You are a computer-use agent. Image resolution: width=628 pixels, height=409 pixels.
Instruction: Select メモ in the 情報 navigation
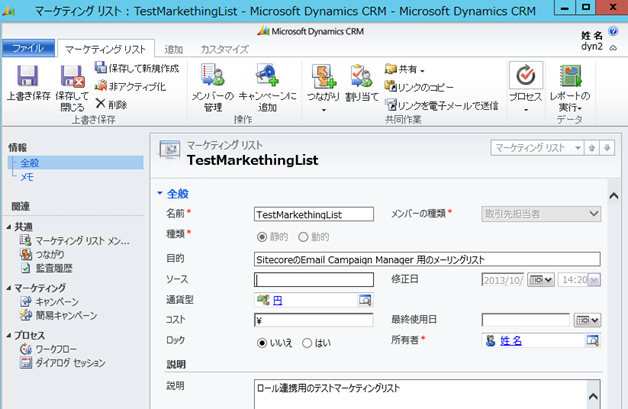27,177
